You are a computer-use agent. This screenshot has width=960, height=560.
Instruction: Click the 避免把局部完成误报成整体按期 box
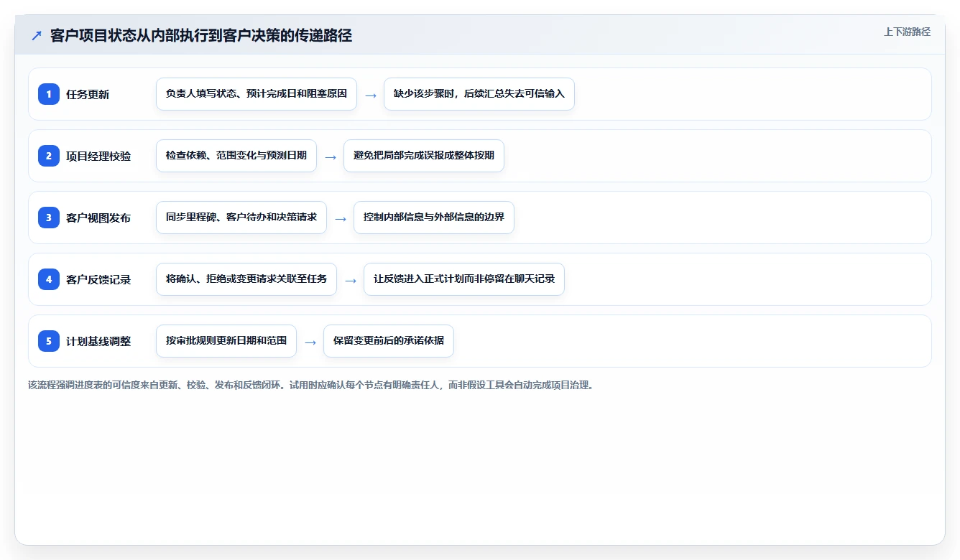[x=424, y=156]
